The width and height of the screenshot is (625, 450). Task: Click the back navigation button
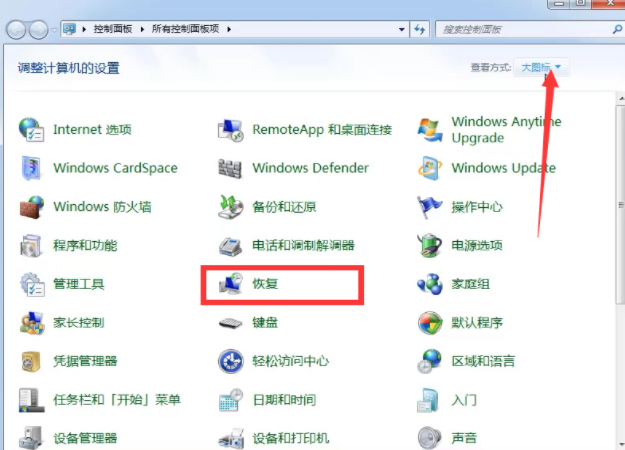point(17,29)
